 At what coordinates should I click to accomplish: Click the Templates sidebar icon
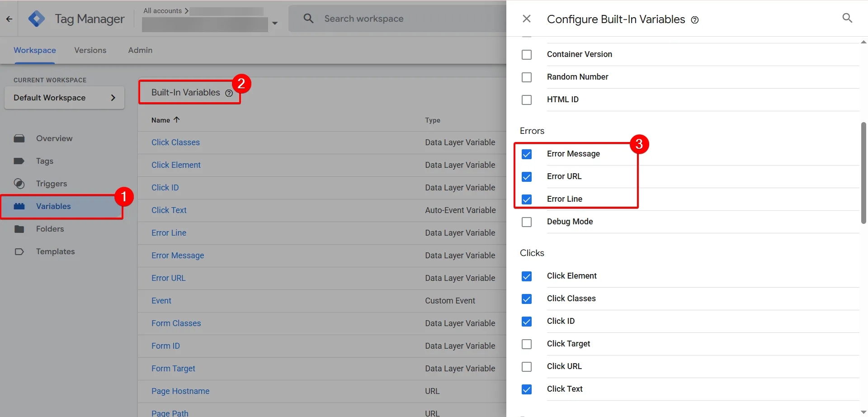tap(19, 251)
